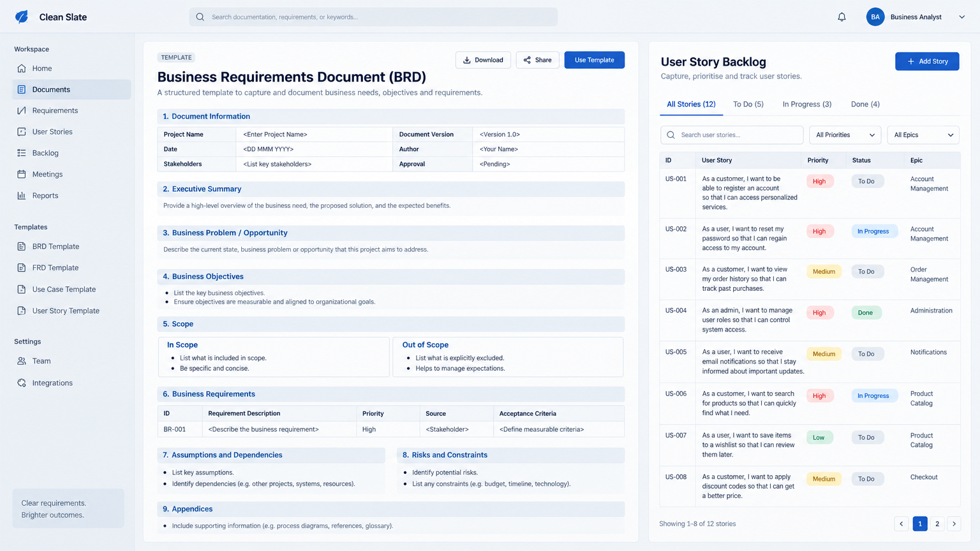Click the Download button
Viewport: 980px width, 551px height.
[483, 60]
